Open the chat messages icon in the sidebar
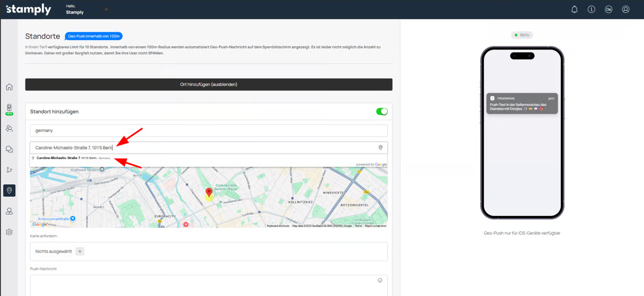 coord(9,149)
